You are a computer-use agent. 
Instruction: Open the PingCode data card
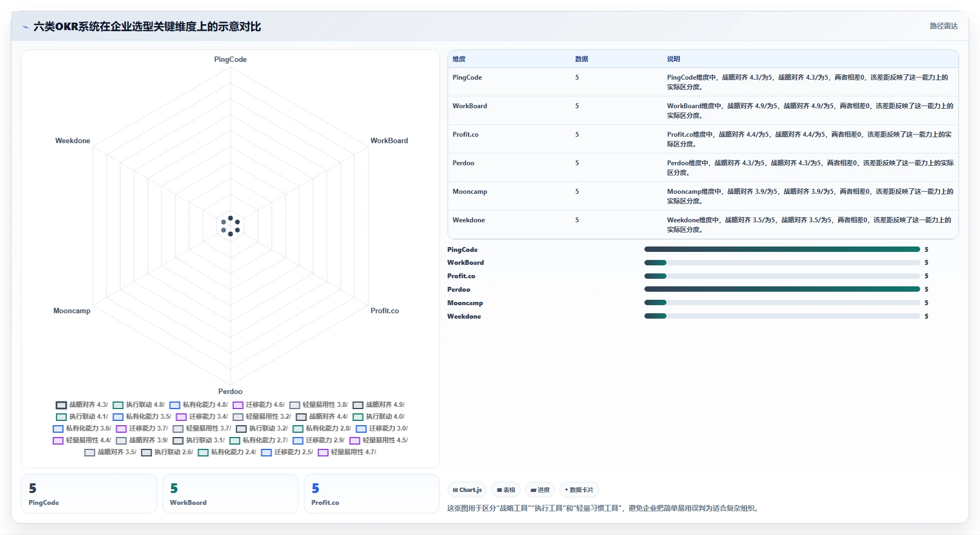click(89, 494)
